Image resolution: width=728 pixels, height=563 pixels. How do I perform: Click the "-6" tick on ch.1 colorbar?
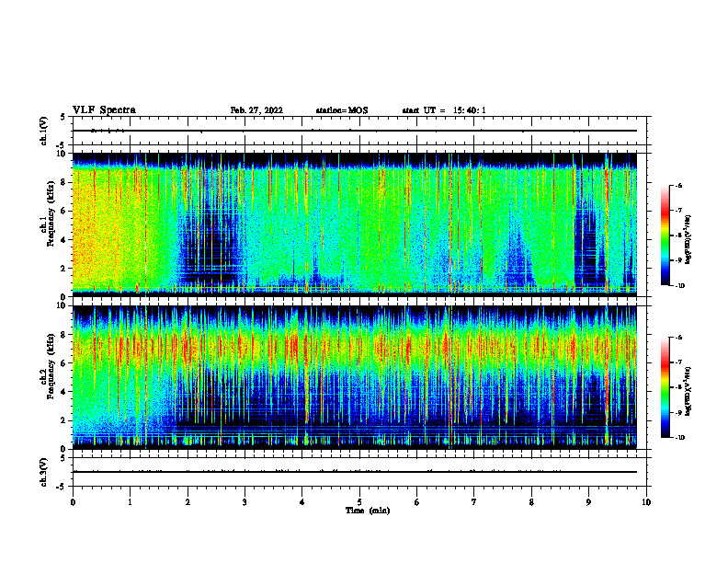(x=678, y=185)
